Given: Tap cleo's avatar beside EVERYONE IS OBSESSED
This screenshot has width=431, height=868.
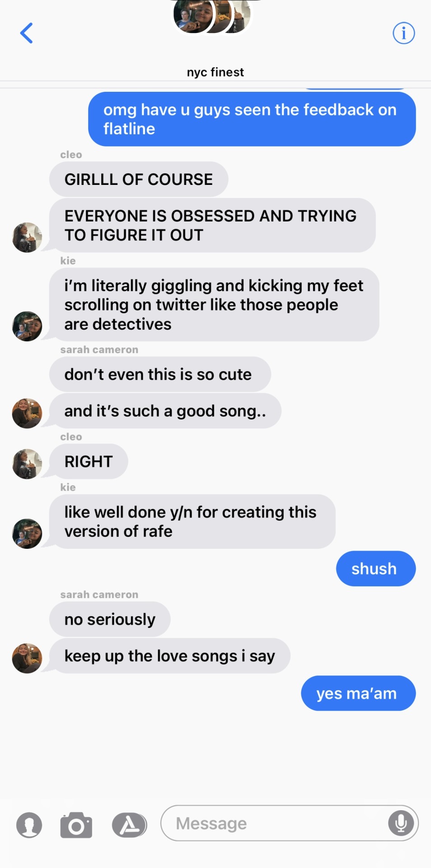Looking at the screenshot, I should pos(27,237).
